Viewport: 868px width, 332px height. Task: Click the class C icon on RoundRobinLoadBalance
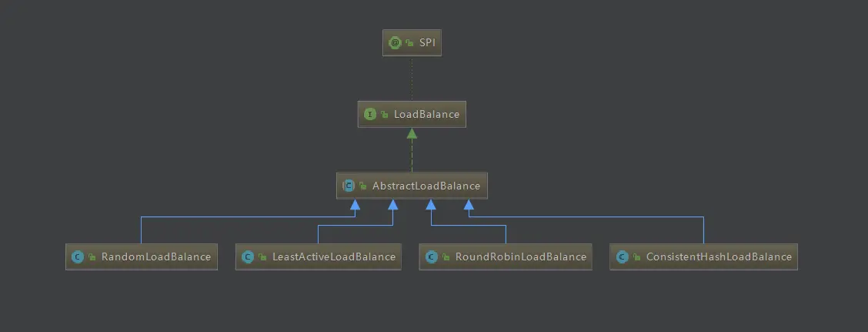431,257
